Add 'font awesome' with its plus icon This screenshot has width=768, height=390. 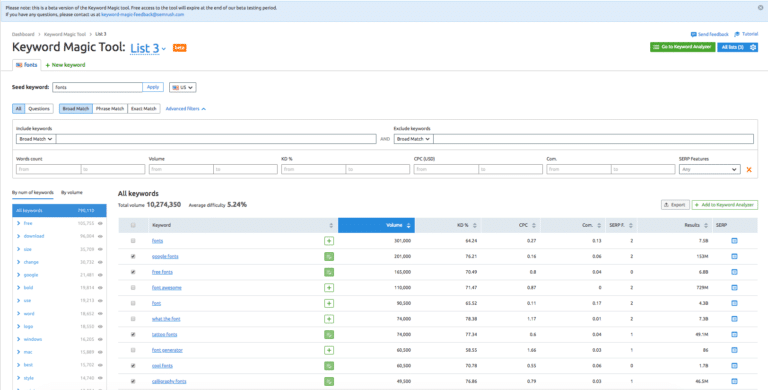(329, 288)
